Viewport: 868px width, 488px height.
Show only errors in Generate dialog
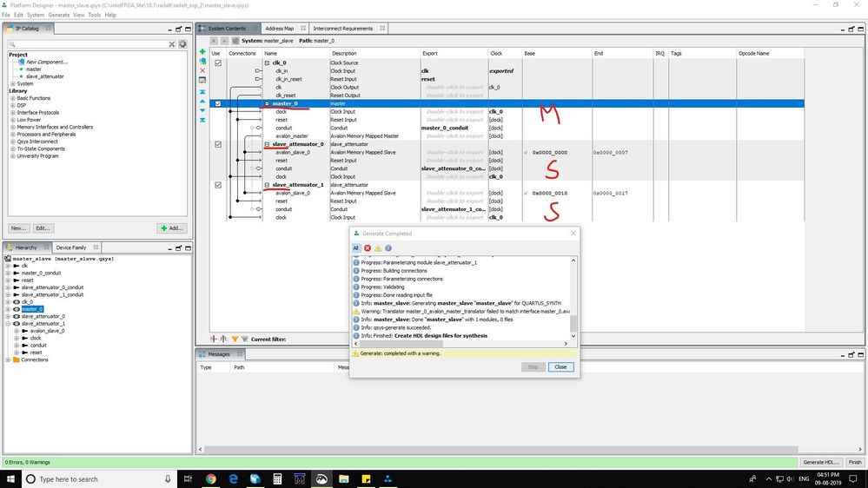(367, 248)
